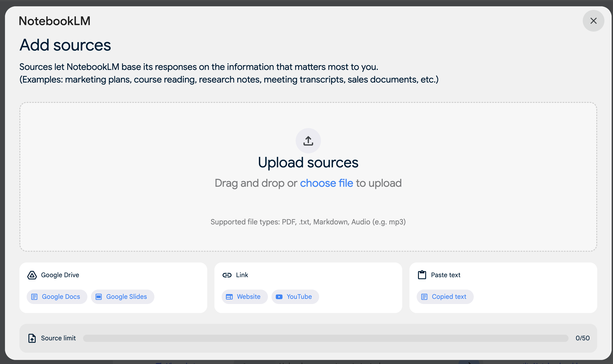Click the Source limit progress bar
This screenshot has width=613, height=364.
(325, 338)
